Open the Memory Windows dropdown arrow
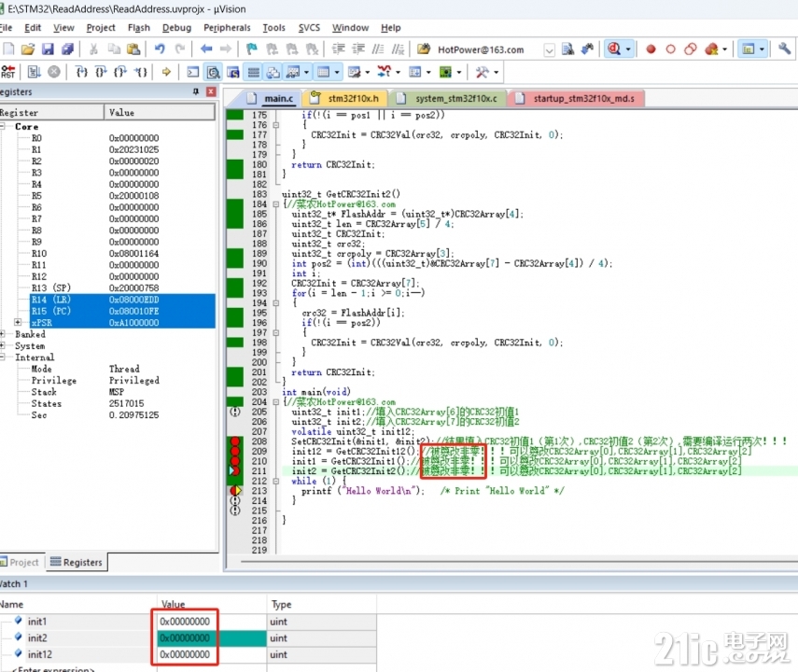This screenshot has width=798, height=672. [x=336, y=72]
